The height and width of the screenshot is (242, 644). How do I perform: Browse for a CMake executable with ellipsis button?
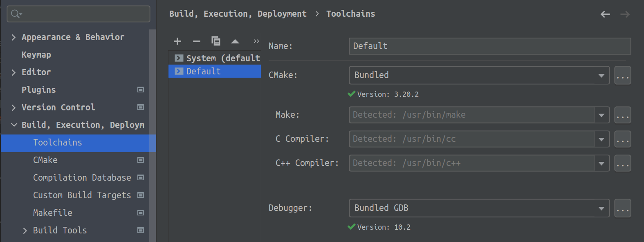coord(622,75)
